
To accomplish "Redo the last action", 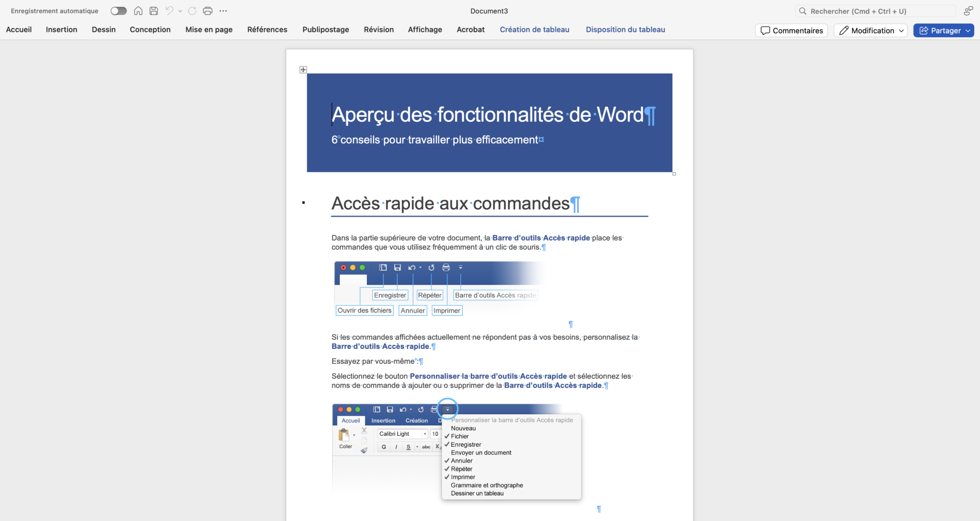I will pyautogui.click(x=192, y=11).
